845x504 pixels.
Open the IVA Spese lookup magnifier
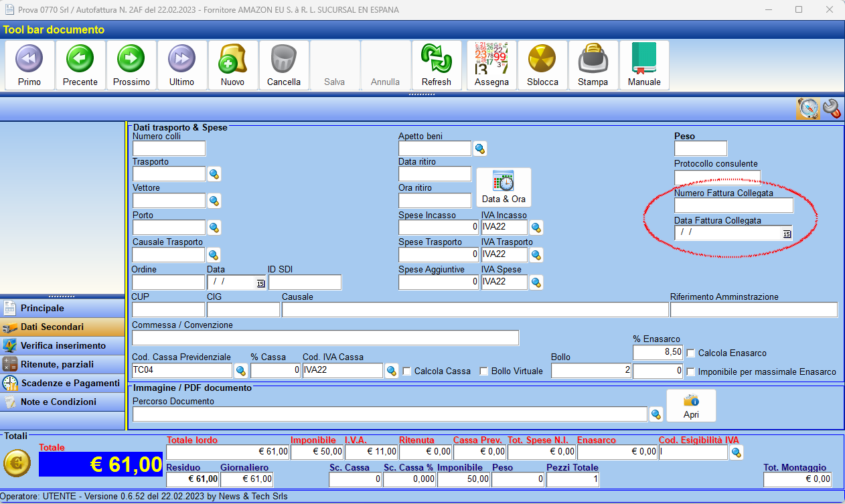(x=536, y=282)
